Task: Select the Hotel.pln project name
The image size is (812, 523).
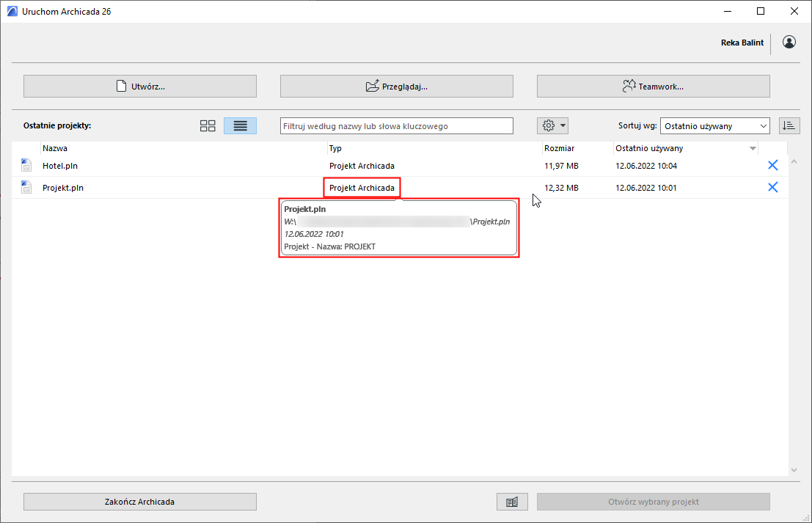Action: (x=60, y=166)
